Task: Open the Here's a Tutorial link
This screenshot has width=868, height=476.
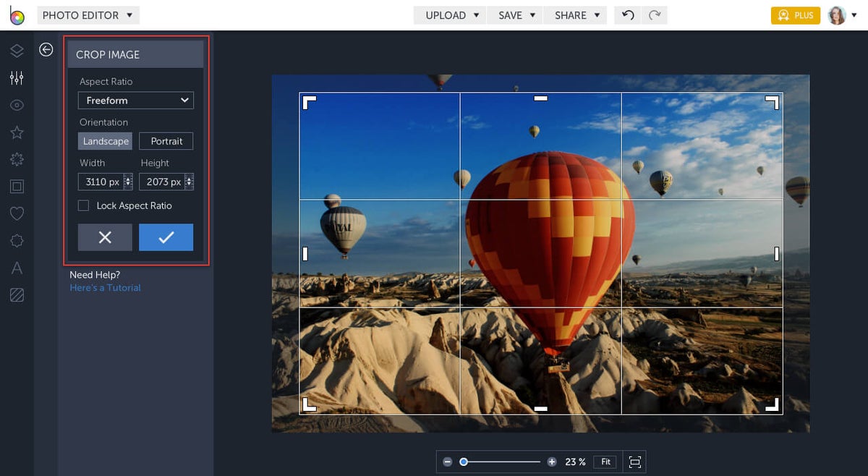Action: coord(105,288)
